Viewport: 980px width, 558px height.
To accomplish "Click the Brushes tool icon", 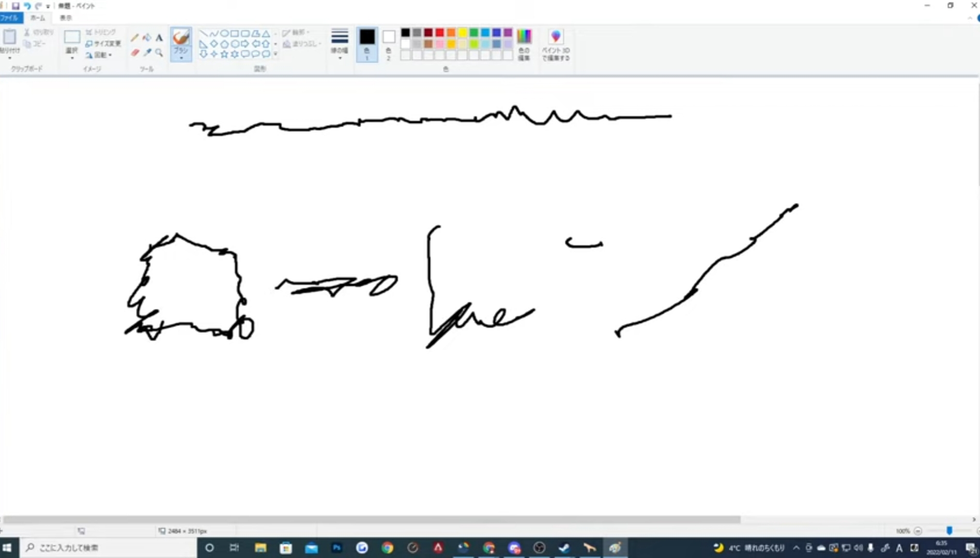I will point(181,37).
